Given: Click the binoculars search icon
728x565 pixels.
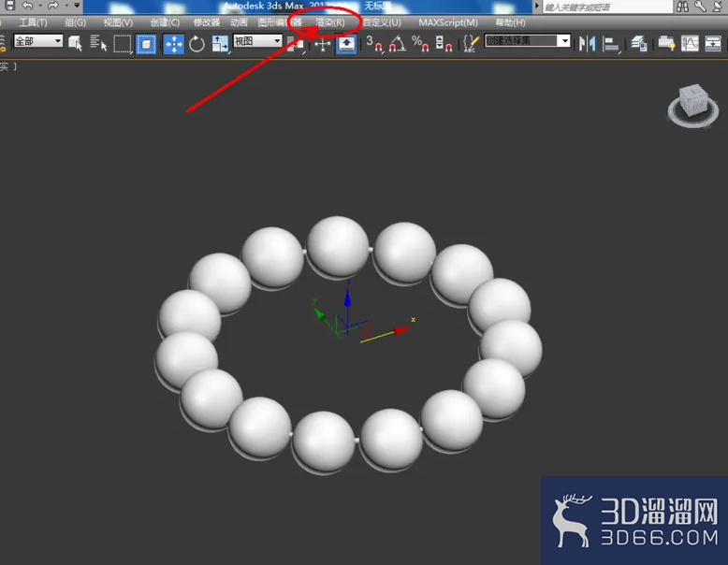Looking at the screenshot, I should click(682, 6).
